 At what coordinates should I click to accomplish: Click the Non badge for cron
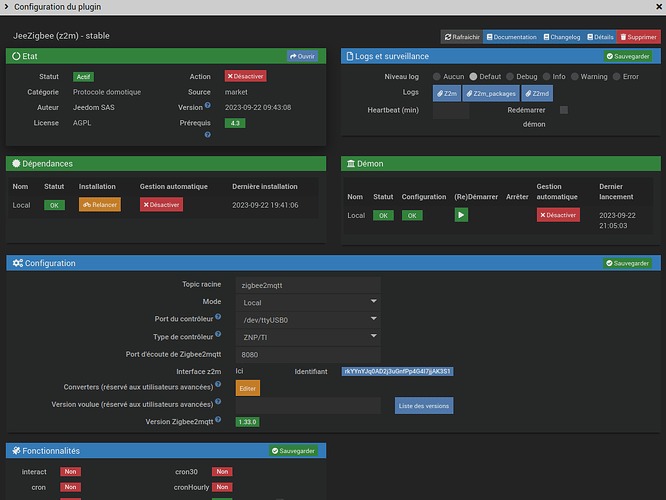pyautogui.click(x=71, y=487)
